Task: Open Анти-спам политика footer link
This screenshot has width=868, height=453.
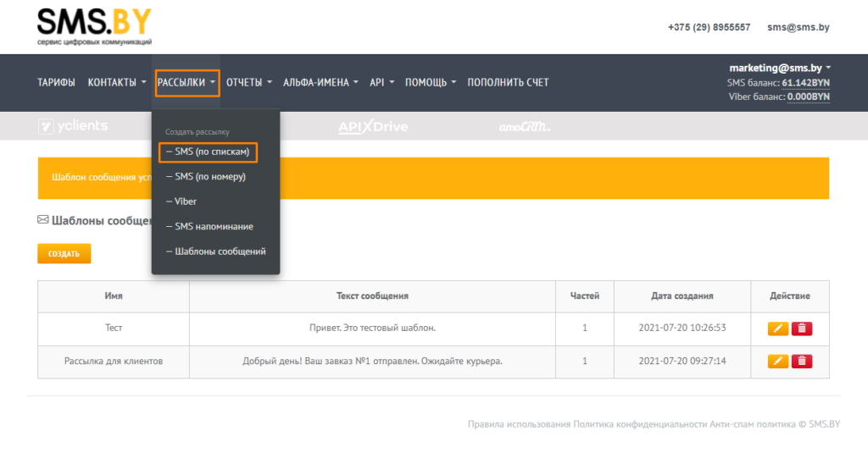Action: 753,424
